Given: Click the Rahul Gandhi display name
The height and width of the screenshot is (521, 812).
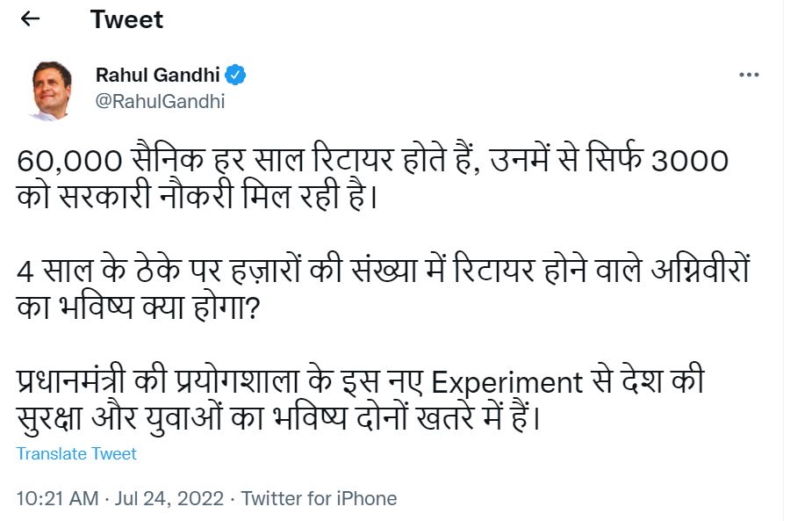Looking at the screenshot, I should pyautogui.click(x=157, y=75).
